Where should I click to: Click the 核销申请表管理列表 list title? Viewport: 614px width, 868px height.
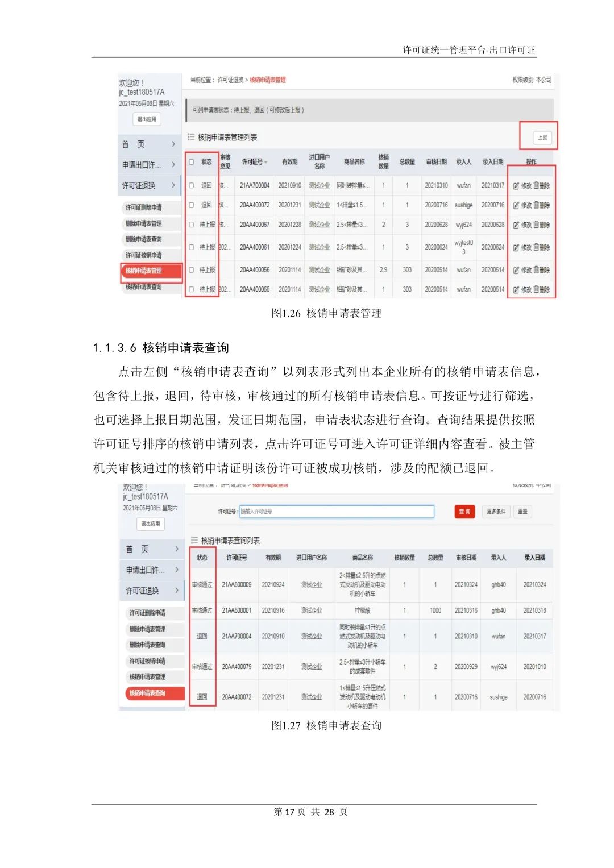[227, 138]
